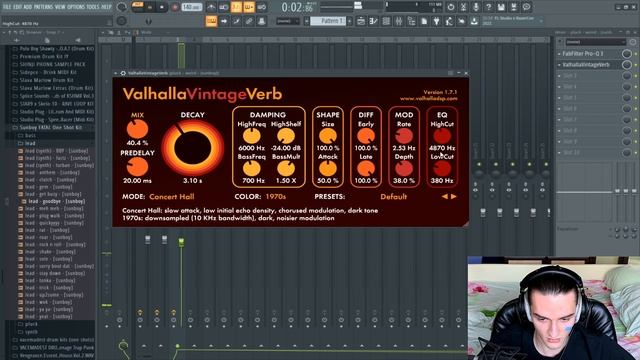Viewport: 640px width, 360px height.
Task: Open the Pattern 1 selector
Action: point(328,21)
